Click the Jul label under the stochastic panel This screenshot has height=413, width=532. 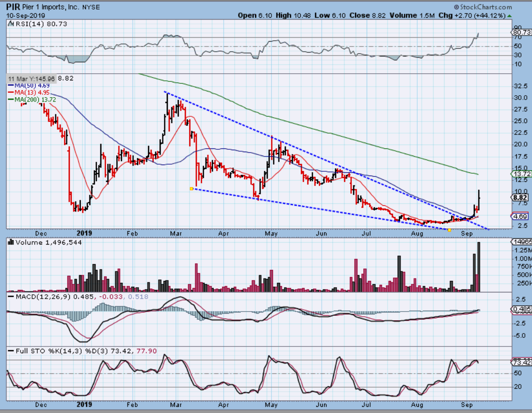[x=366, y=405]
